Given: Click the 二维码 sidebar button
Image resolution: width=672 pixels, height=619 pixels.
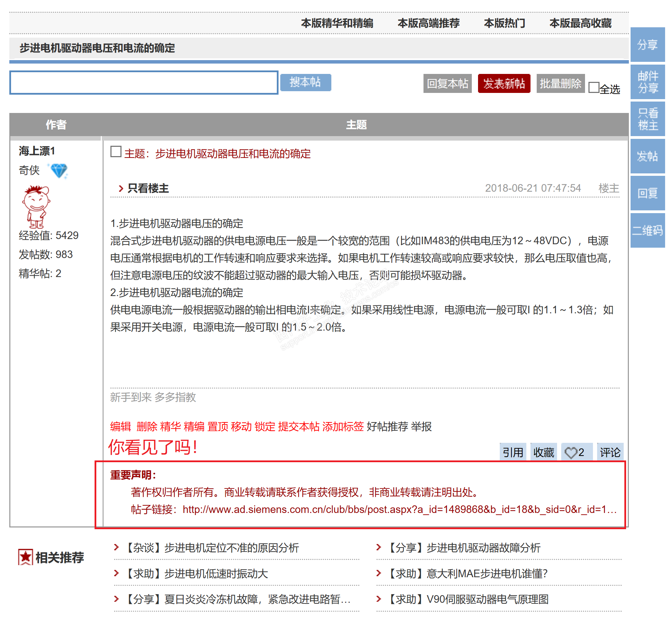Looking at the screenshot, I should click(647, 230).
